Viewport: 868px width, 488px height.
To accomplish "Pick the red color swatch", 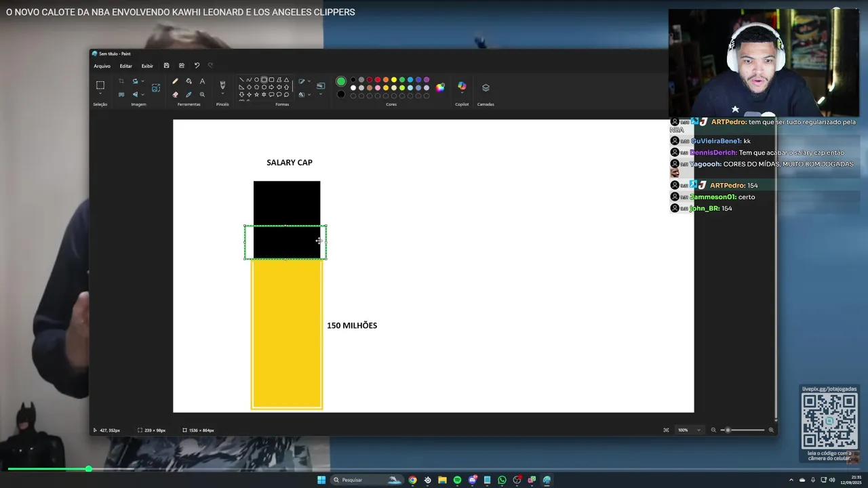I will [378, 80].
